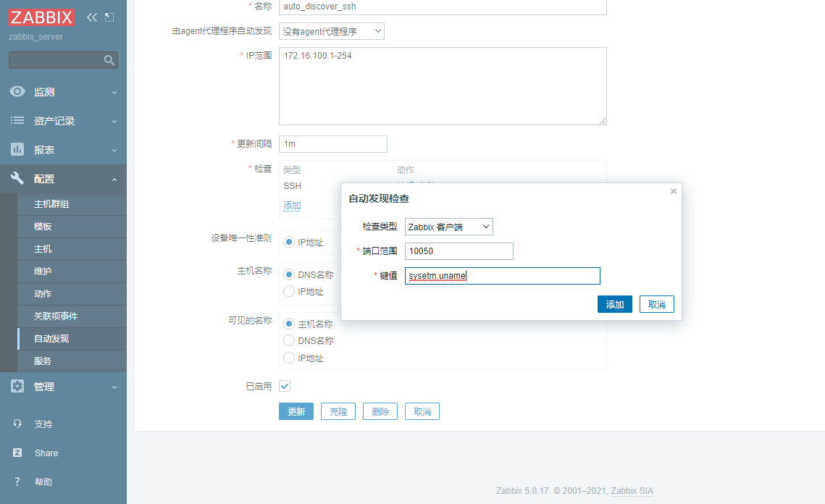Open Support via the headset icon
825x504 pixels.
pos(17,424)
